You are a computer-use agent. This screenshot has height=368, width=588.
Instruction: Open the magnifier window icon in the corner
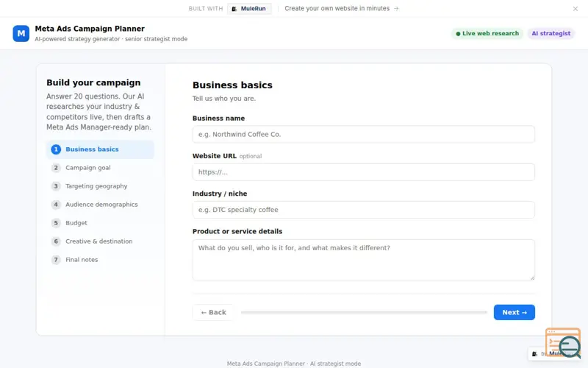pos(563,343)
